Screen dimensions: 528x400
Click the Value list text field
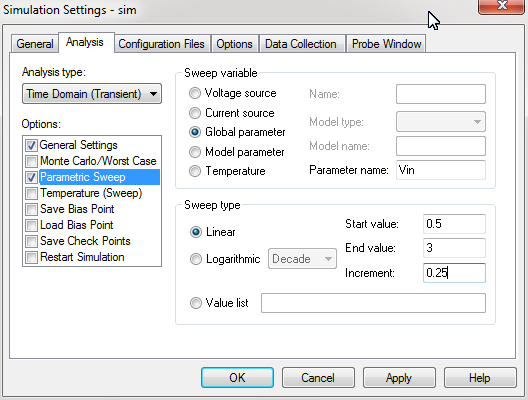(x=373, y=303)
